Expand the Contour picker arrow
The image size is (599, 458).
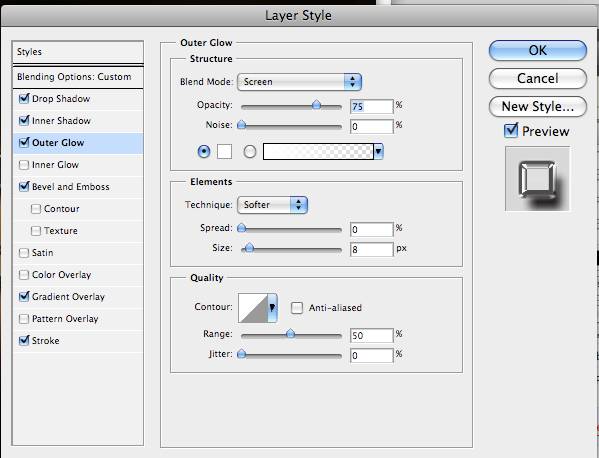coord(272,308)
